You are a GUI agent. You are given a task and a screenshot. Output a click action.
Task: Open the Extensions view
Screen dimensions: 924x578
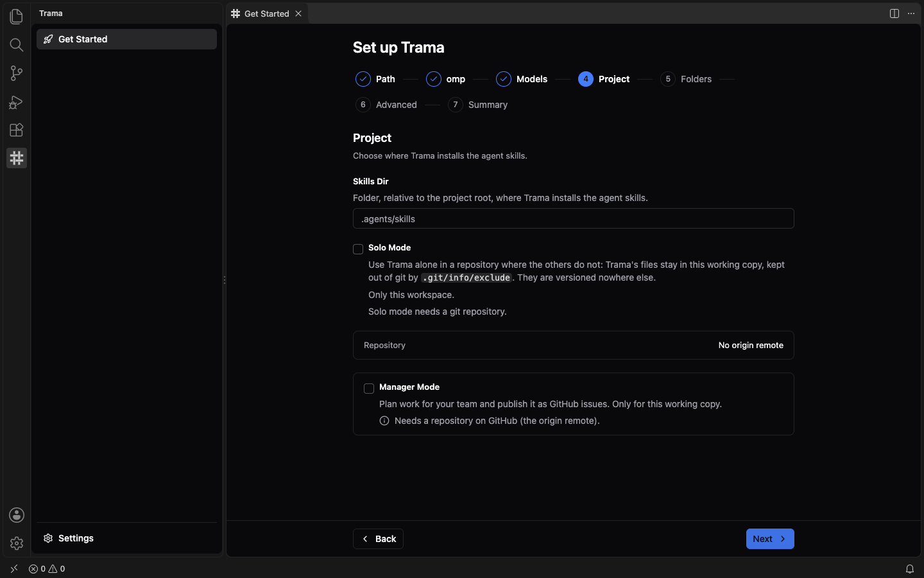(17, 130)
